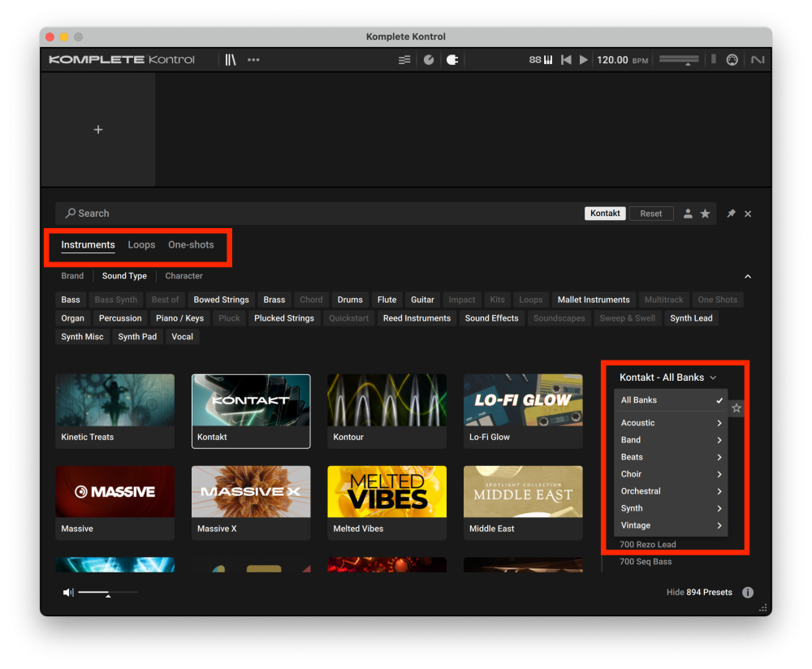Choose All Banks in the bank menu
812x669 pixels.
[x=672, y=400]
